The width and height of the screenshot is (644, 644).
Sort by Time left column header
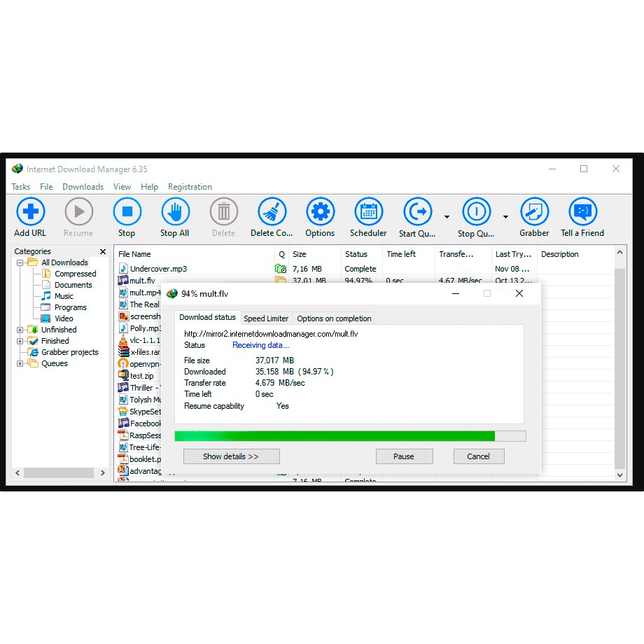[x=409, y=254]
